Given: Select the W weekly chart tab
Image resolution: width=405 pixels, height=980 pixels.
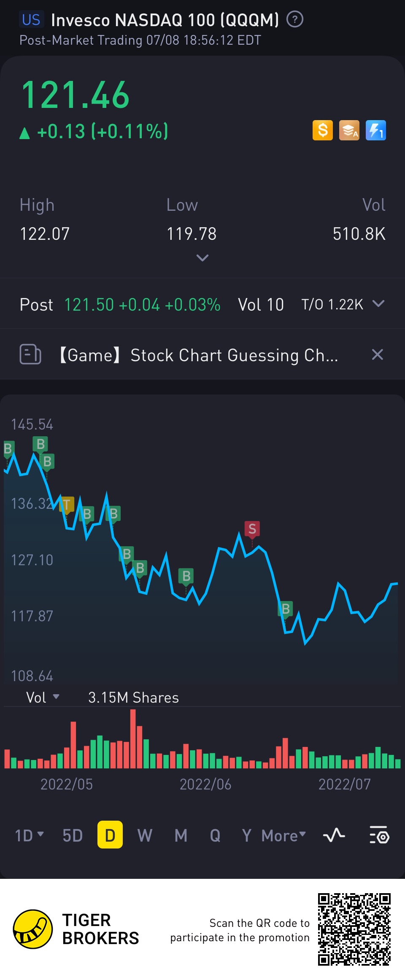Looking at the screenshot, I should coord(145,835).
